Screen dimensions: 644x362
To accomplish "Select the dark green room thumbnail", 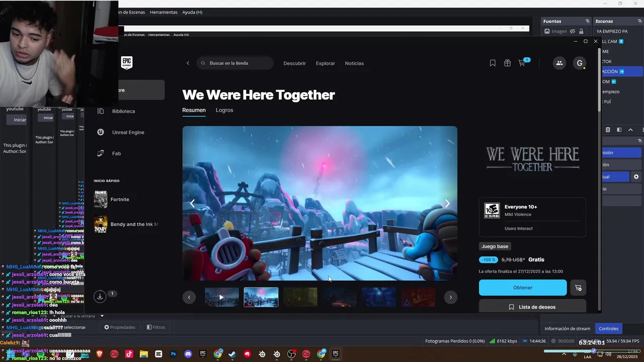I will pos(300,297).
